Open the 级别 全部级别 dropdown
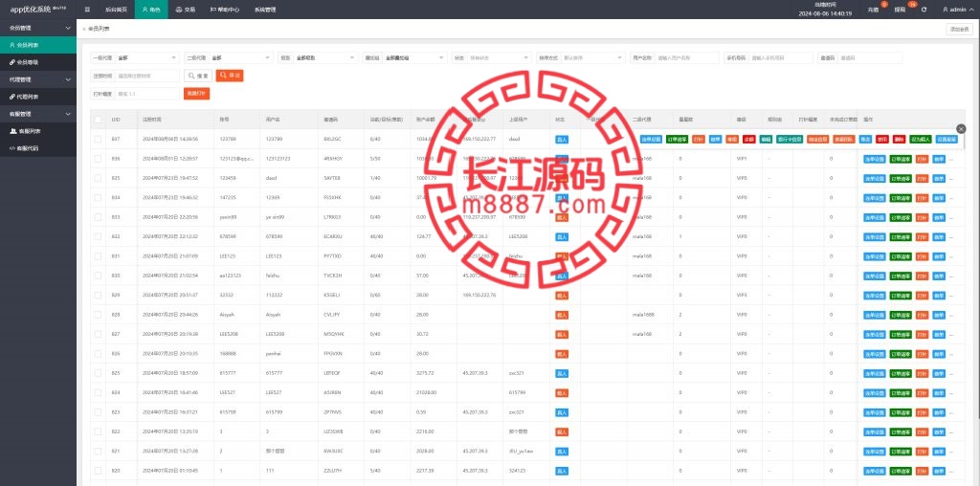This screenshot has width=980, height=486. click(x=325, y=57)
